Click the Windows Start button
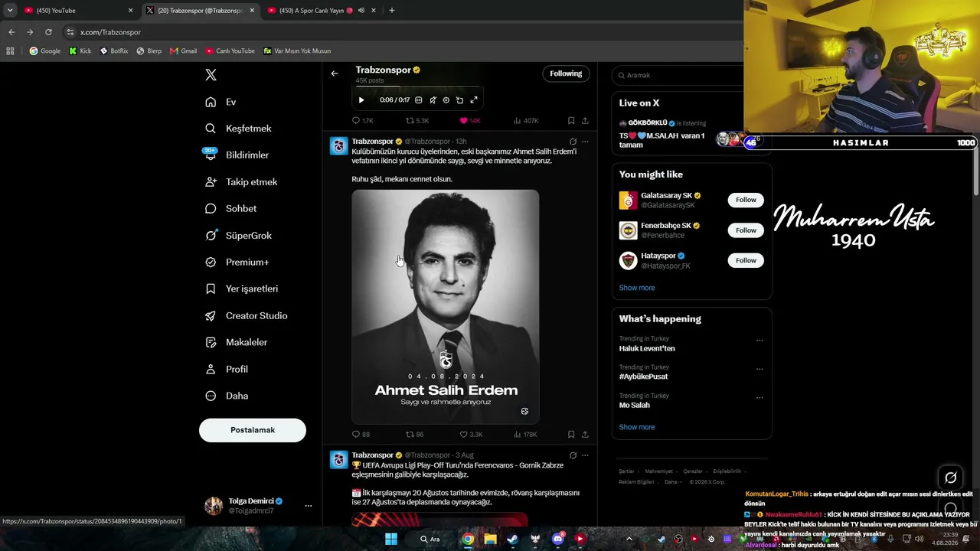The image size is (980, 551). (x=390, y=539)
